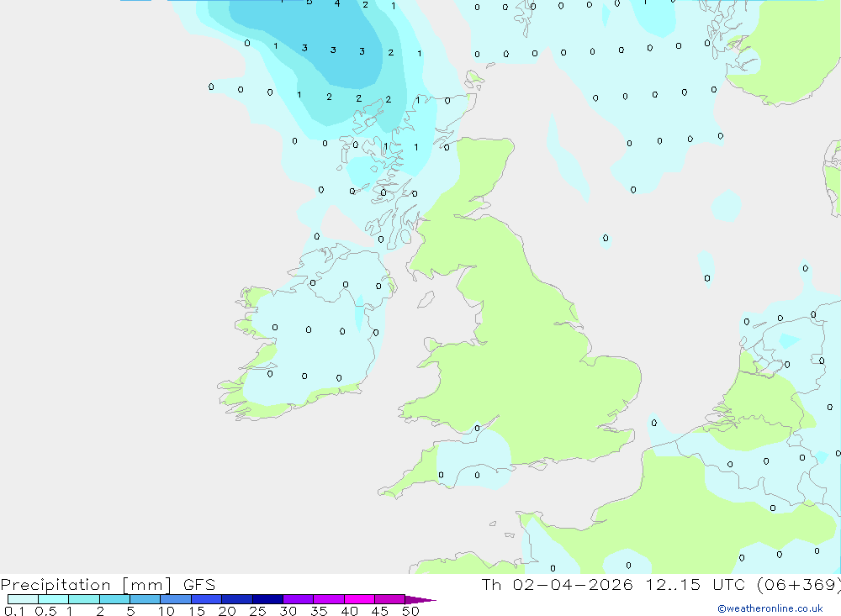Click the '12..15 UTC' time text
The height and width of the screenshot is (616, 841).
(696, 584)
